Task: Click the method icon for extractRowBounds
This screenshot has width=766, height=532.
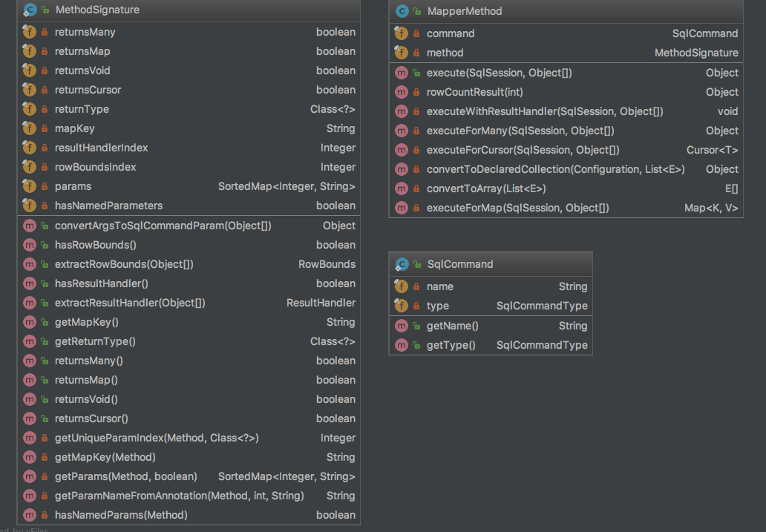Action: click(x=30, y=264)
